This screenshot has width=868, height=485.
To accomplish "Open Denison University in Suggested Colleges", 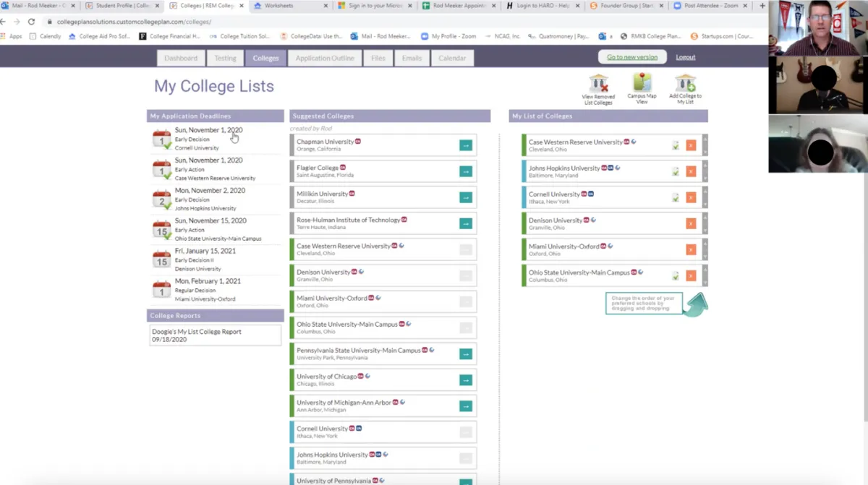I will 323,272.
